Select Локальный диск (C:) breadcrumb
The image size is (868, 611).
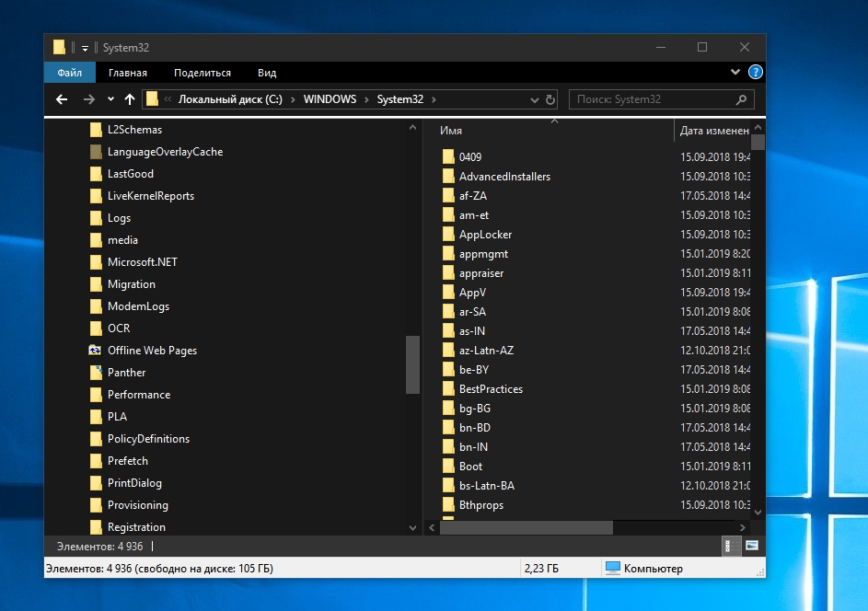[230, 99]
